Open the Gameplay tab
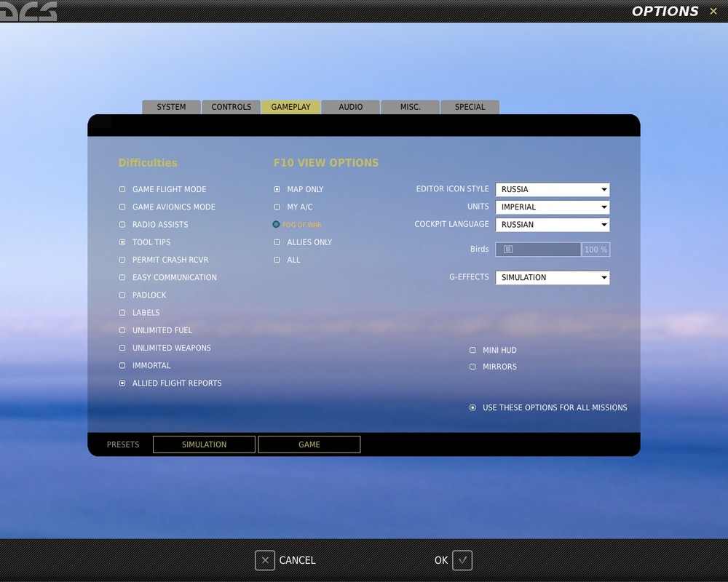Image resolution: width=728 pixels, height=582 pixels. pyautogui.click(x=290, y=107)
